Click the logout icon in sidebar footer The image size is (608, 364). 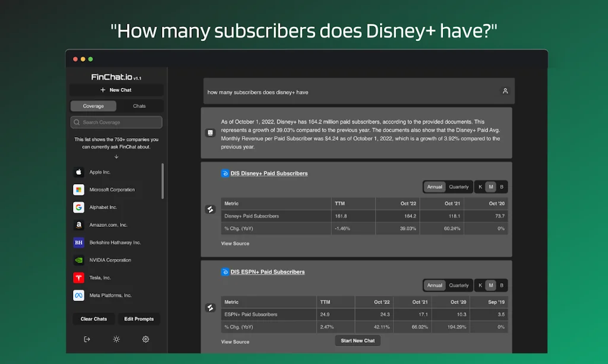tap(87, 339)
